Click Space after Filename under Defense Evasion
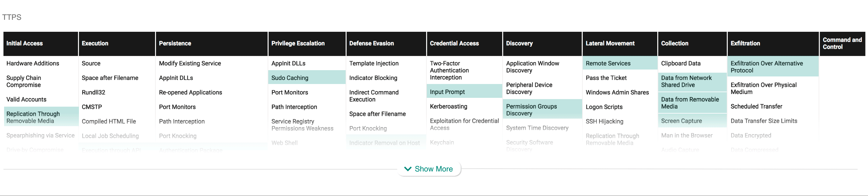This screenshot has height=196, width=868. pyautogui.click(x=377, y=114)
